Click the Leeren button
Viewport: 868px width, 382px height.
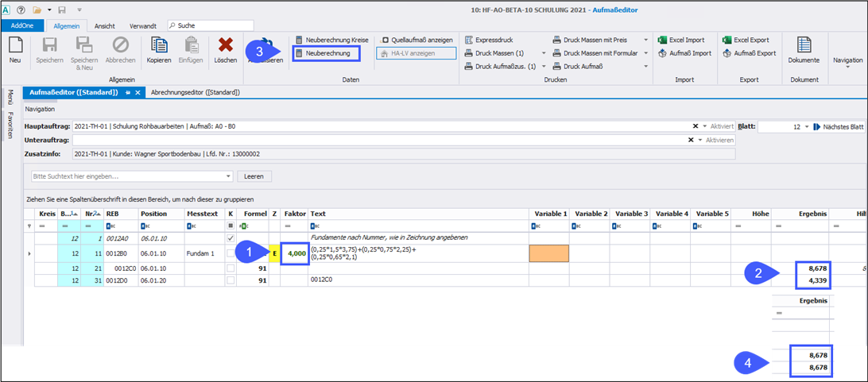click(x=254, y=176)
